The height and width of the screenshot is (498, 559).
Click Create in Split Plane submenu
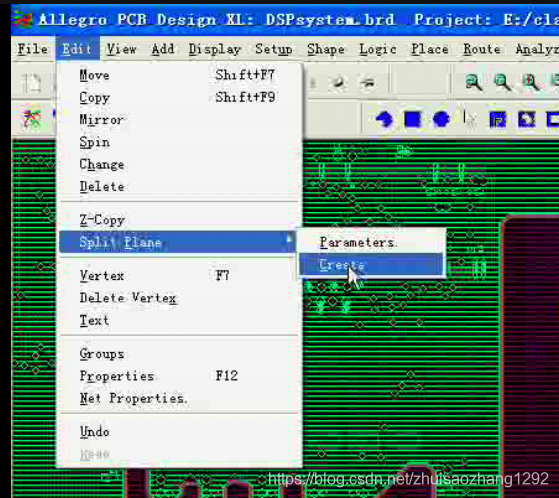pyautogui.click(x=371, y=265)
